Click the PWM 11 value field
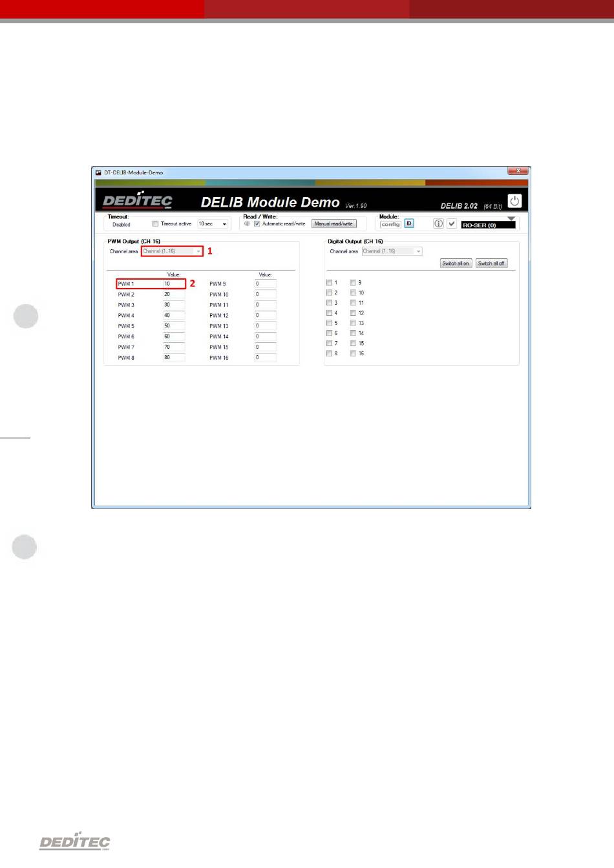 (265, 305)
